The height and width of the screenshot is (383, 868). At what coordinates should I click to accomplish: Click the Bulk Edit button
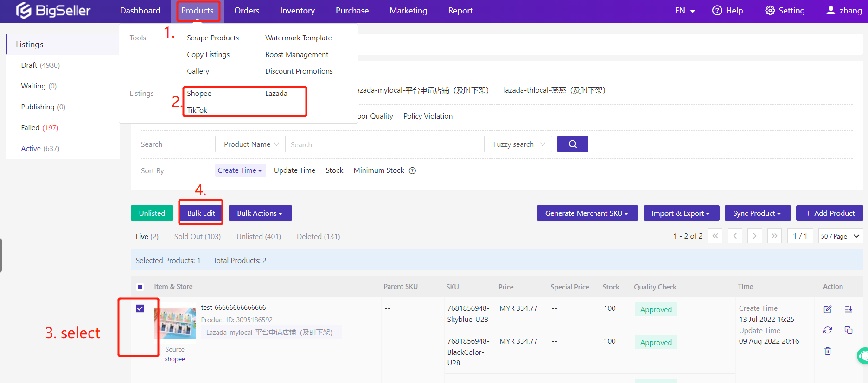[201, 213]
